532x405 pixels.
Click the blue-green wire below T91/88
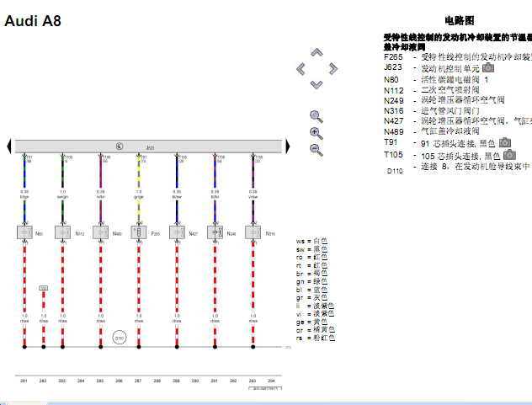tap(24, 173)
